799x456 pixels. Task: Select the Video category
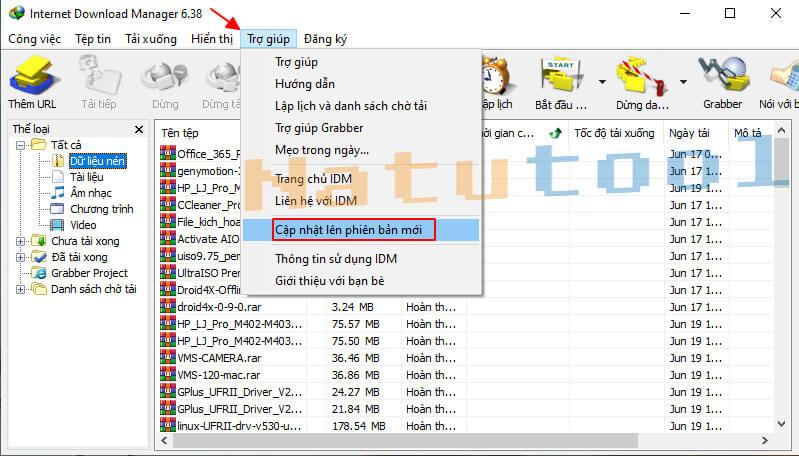[83, 225]
